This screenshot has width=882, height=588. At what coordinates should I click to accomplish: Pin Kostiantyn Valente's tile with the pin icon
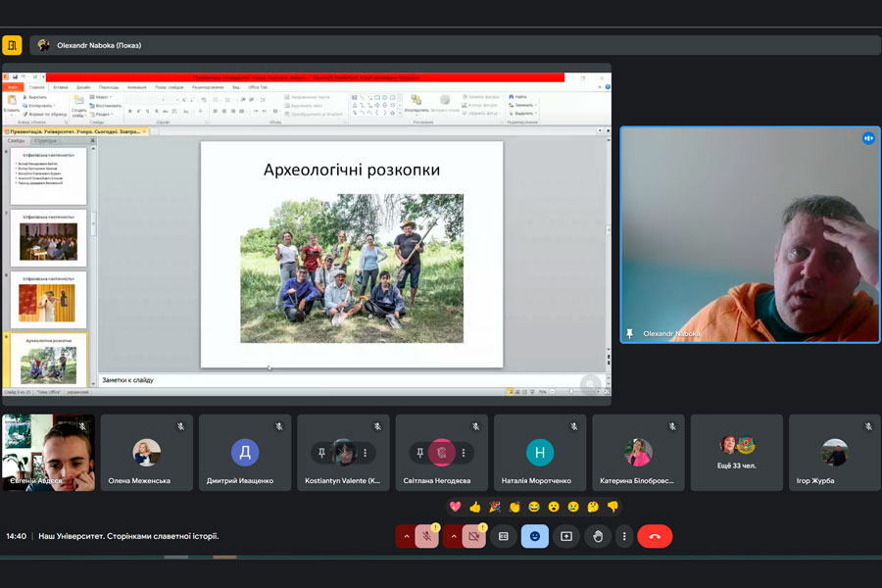click(321, 453)
